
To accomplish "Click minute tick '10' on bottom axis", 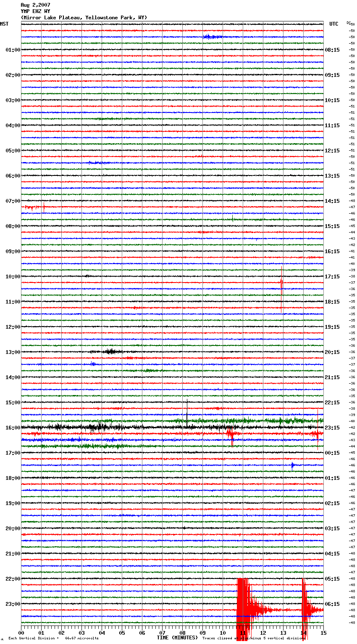I will click(223, 633).
